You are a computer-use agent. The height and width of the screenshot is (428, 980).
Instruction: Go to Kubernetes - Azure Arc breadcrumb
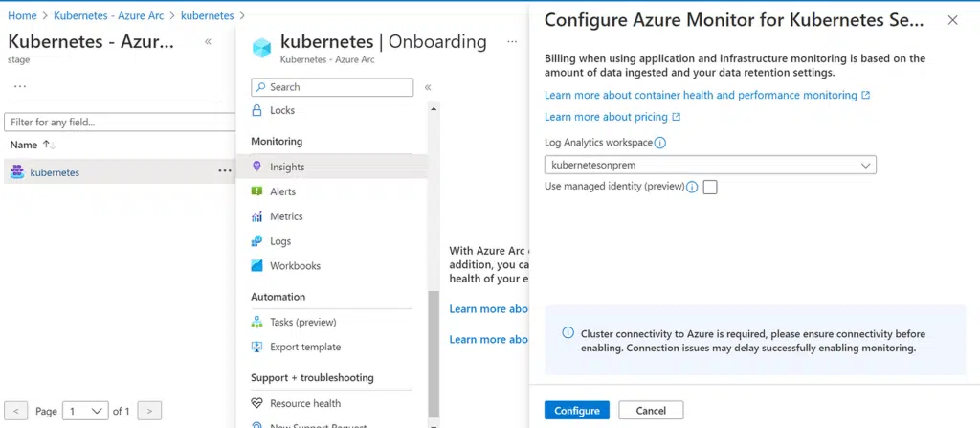(109, 15)
